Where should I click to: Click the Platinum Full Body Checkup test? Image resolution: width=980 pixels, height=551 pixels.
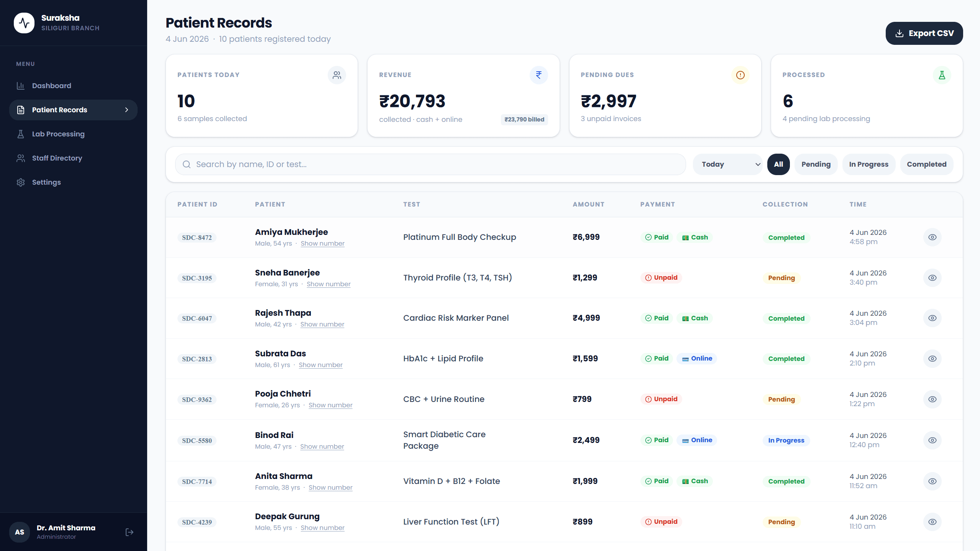(459, 237)
